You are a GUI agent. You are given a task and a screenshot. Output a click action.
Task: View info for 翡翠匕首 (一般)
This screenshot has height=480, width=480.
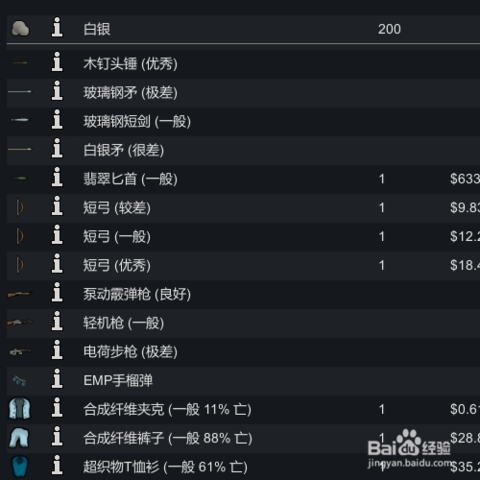point(57,177)
